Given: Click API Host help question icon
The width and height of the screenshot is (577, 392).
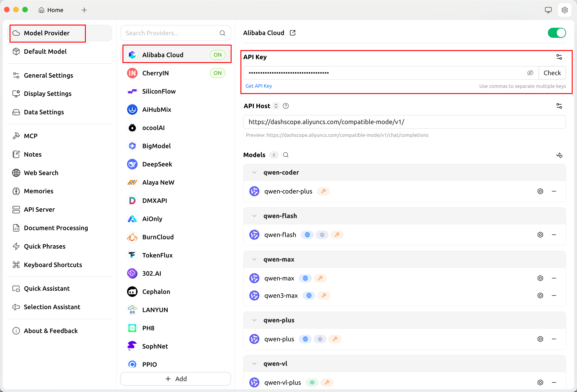Looking at the screenshot, I should pyautogui.click(x=286, y=106).
